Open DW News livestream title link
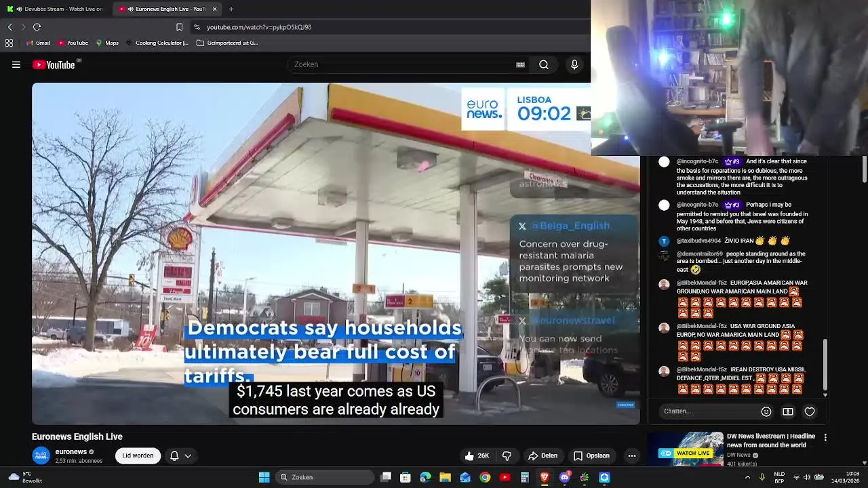 (x=771, y=441)
